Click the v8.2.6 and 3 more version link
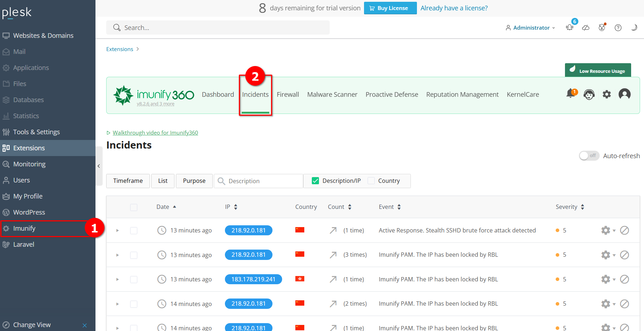This screenshot has height=331, width=644. pos(156,104)
